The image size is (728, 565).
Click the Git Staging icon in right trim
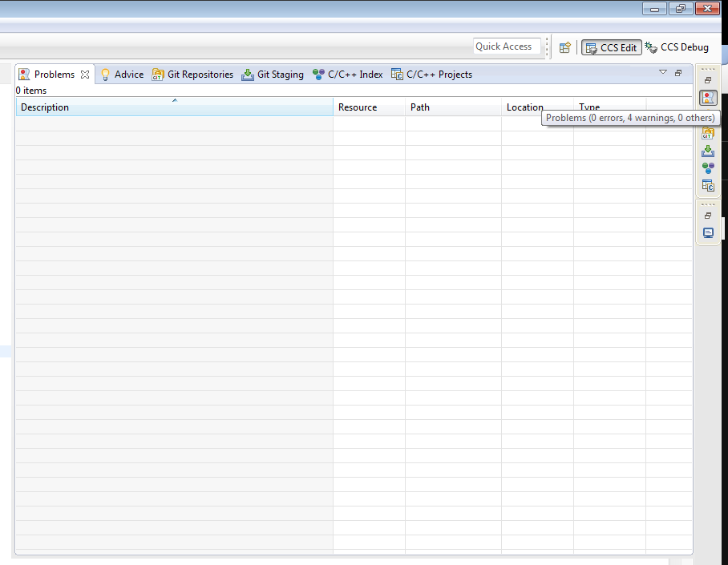(x=708, y=151)
